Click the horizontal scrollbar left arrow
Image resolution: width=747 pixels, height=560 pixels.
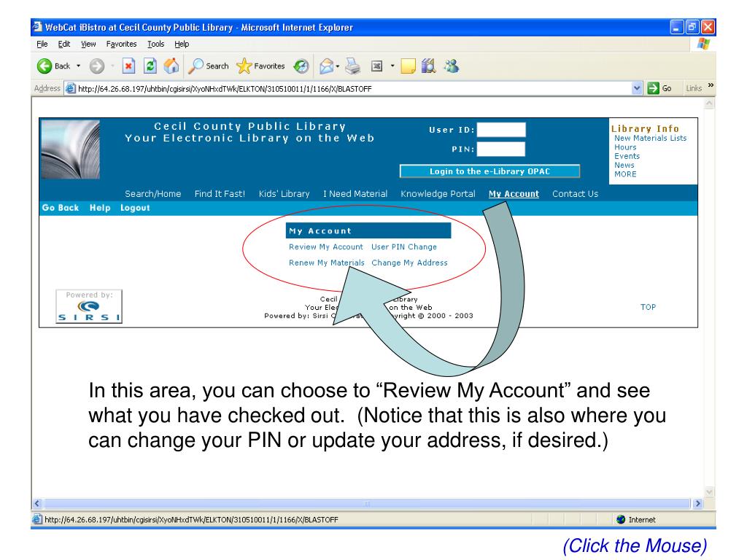point(37,503)
